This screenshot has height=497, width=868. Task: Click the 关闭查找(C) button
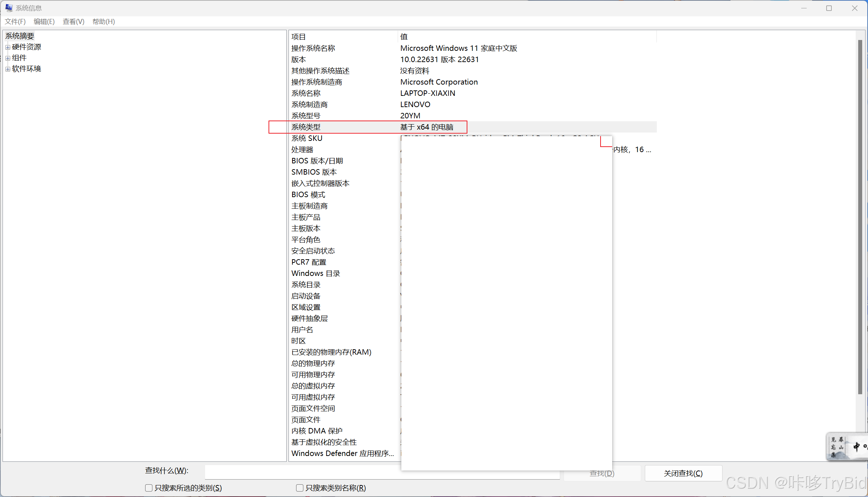click(683, 473)
